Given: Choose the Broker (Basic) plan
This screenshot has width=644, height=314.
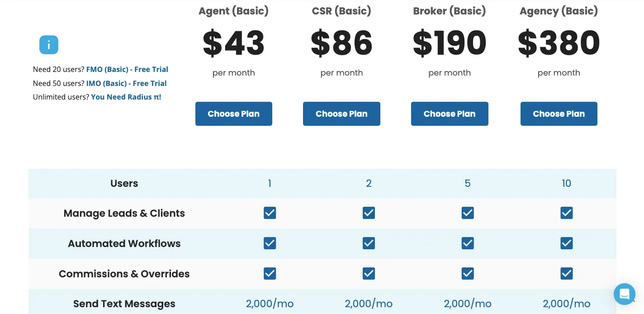Looking at the screenshot, I should tap(450, 114).
